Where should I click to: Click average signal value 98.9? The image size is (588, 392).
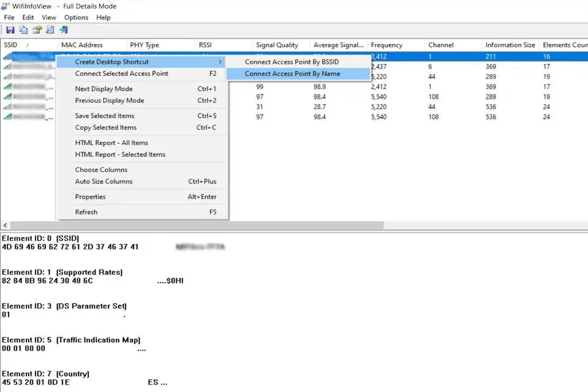point(320,86)
